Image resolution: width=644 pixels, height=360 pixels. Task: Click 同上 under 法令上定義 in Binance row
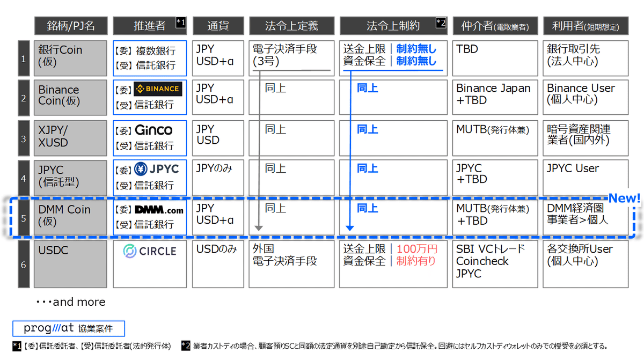275,88
